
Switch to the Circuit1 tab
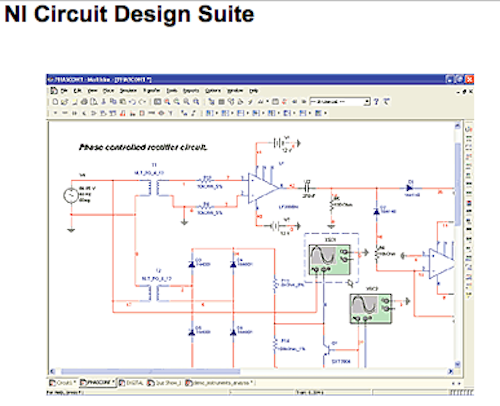63,383
